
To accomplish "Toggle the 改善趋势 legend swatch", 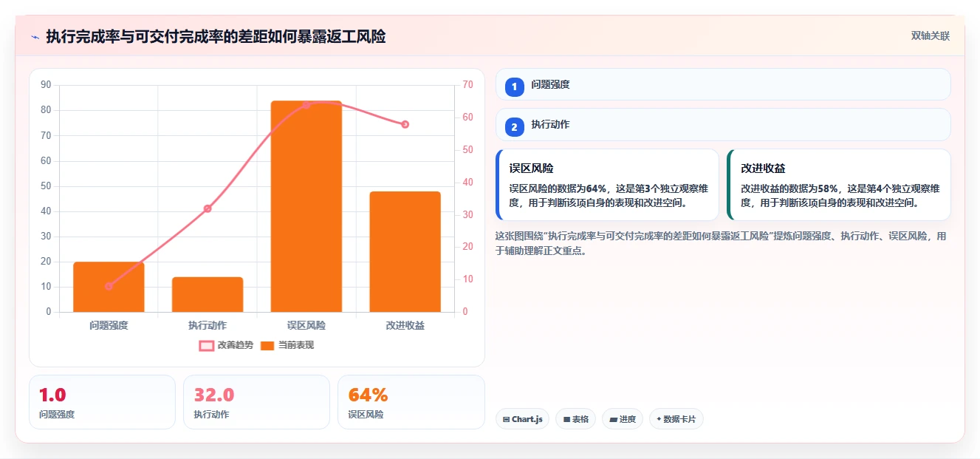I will (x=207, y=345).
